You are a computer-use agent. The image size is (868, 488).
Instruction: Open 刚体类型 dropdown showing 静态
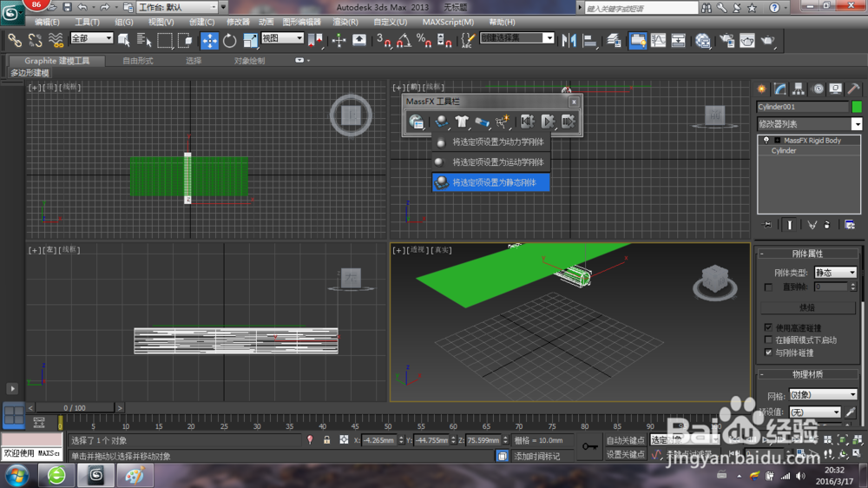(x=836, y=273)
